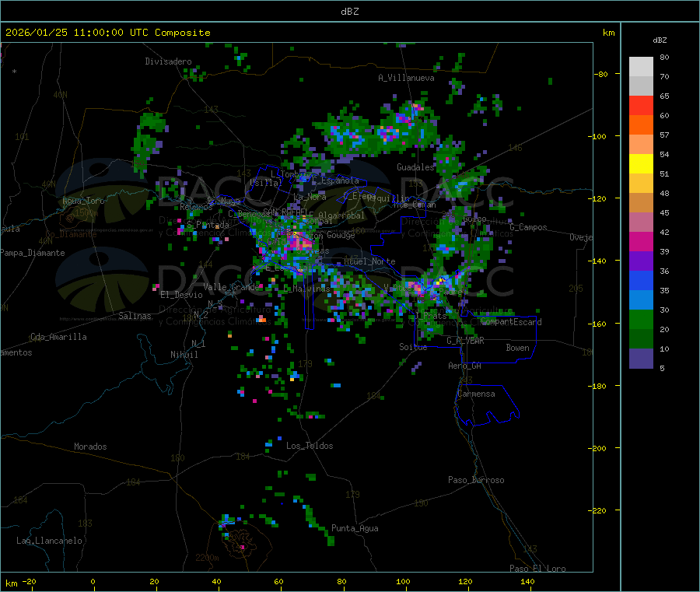Select the bright green 20–30 dBZ swatch

coord(641,319)
